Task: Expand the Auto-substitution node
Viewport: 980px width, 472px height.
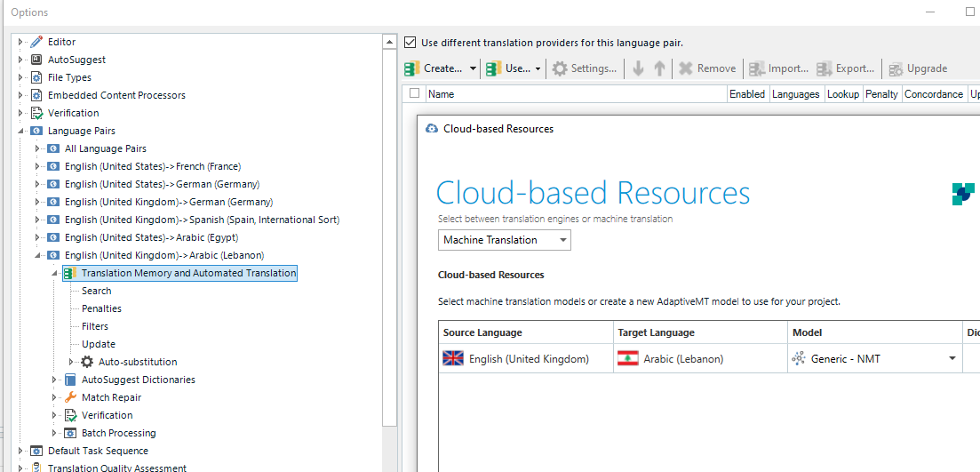Action: tap(71, 362)
